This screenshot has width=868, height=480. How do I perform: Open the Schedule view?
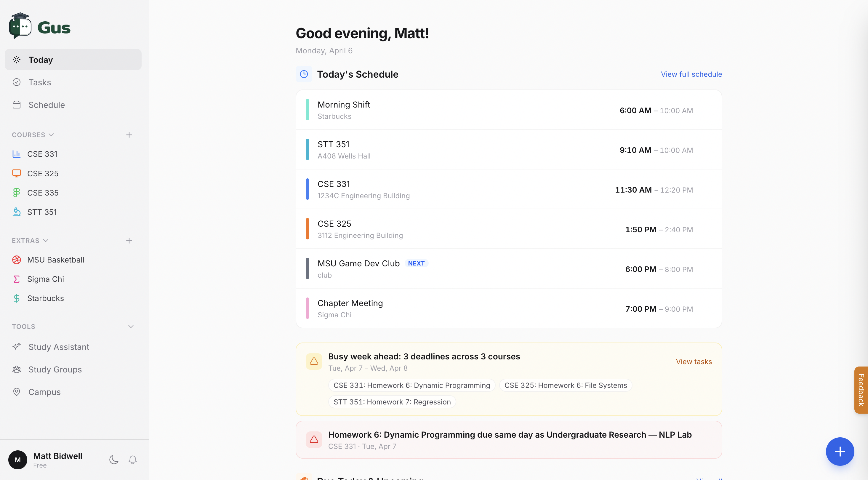[x=46, y=105]
